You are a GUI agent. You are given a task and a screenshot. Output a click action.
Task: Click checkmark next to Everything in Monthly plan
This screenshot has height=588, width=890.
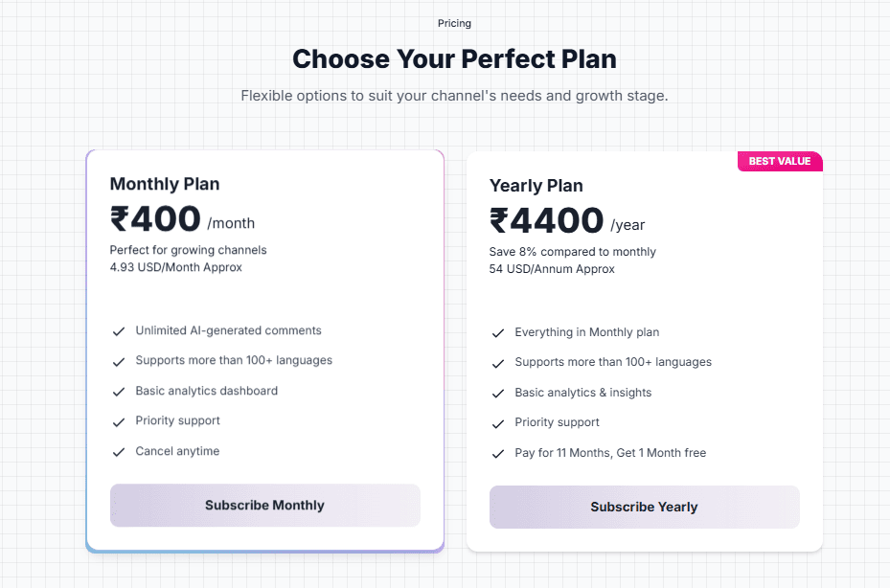pyautogui.click(x=498, y=333)
